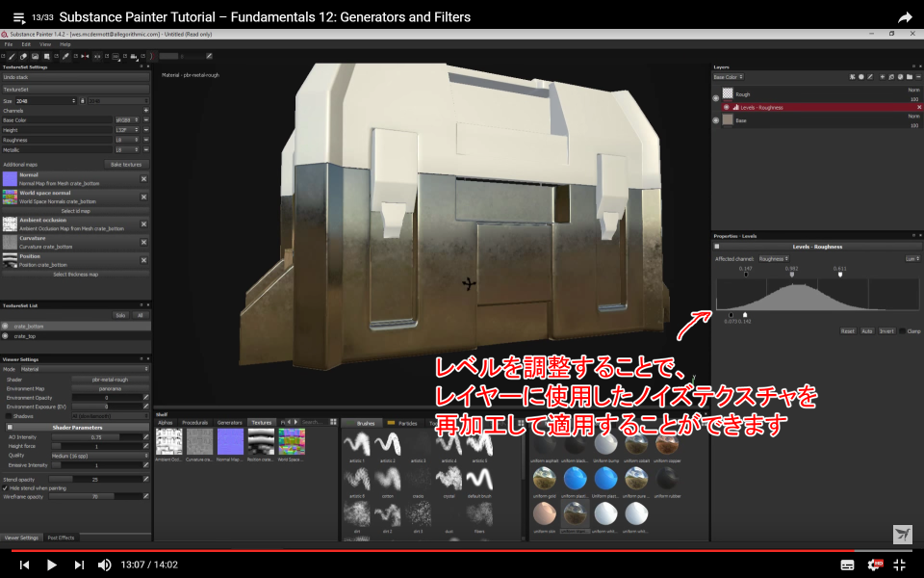The image size is (924, 578).
Task: Hide the Base layer
Action: 716,120
